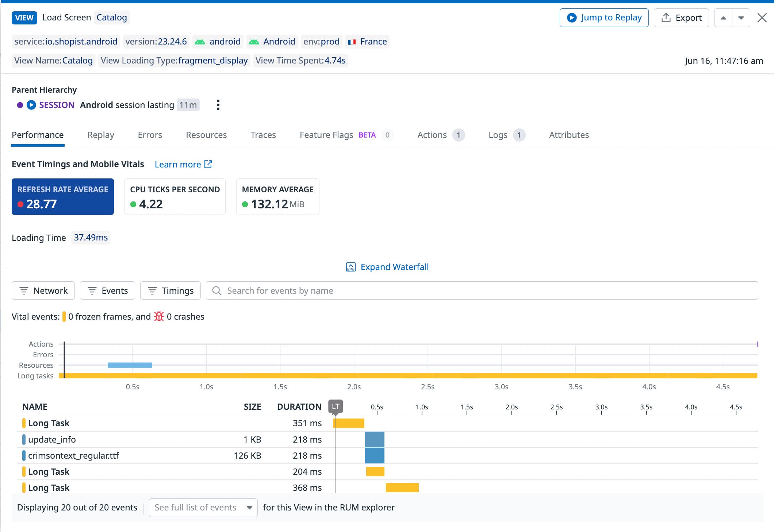
Task: Open the Attributes tab
Action: [568, 135]
